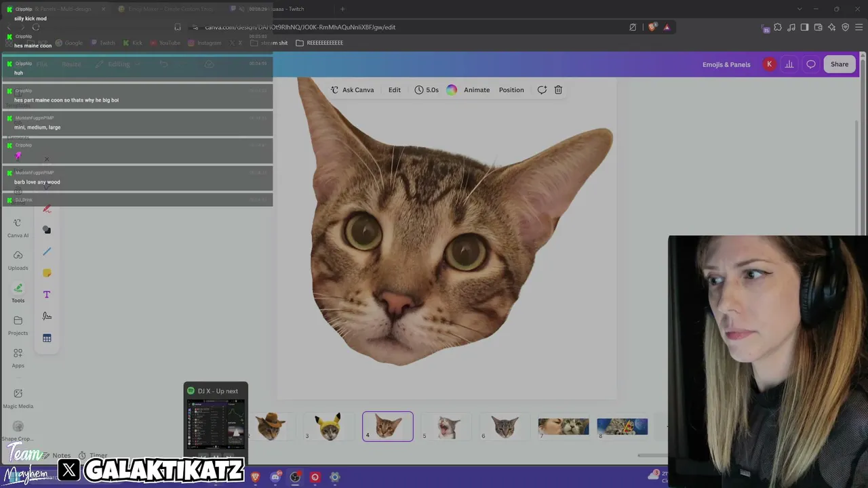Open the YouTube bookmark
Image resolution: width=868 pixels, height=488 pixels.
165,43
